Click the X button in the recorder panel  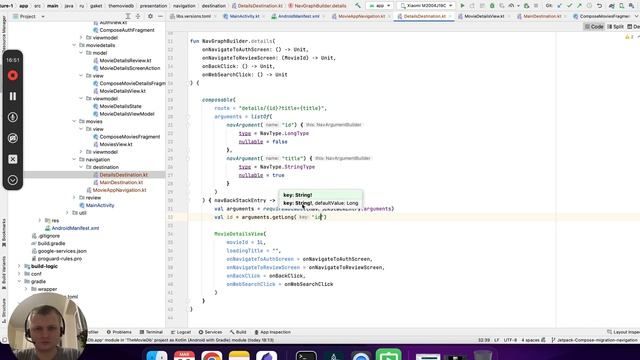point(13,159)
